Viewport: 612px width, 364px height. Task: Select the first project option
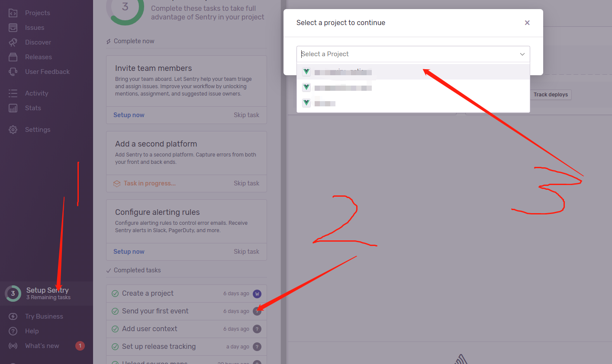413,72
